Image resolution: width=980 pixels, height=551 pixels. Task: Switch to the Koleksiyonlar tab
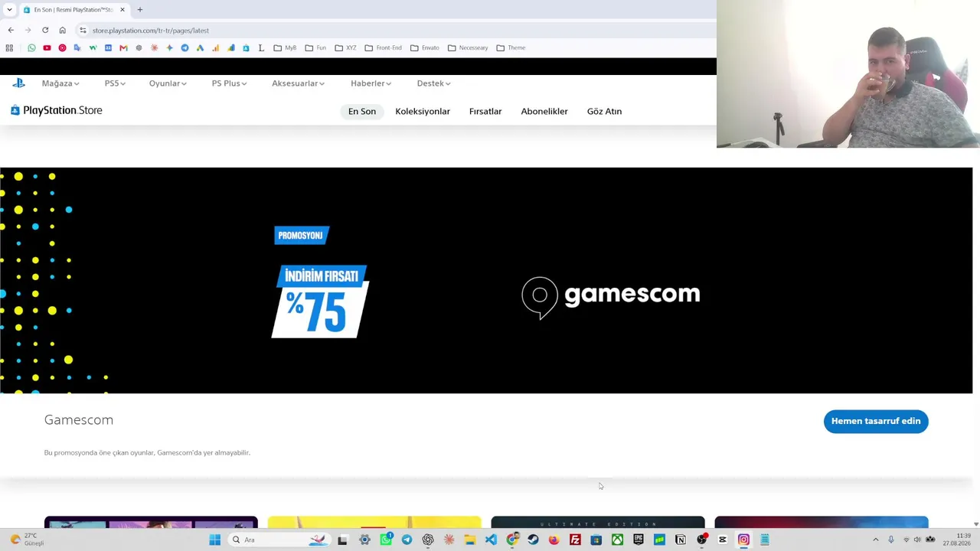pos(423,112)
